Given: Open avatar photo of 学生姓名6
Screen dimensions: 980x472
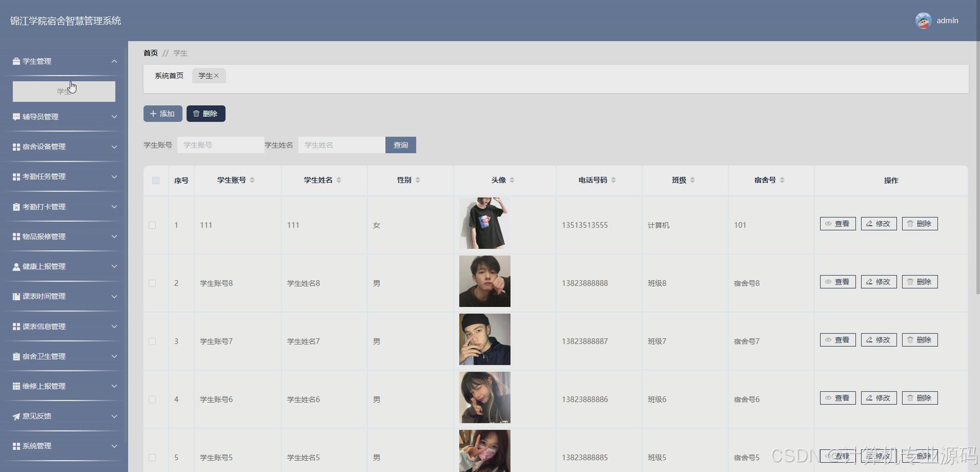Looking at the screenshot, I should (x=485, y=398).
